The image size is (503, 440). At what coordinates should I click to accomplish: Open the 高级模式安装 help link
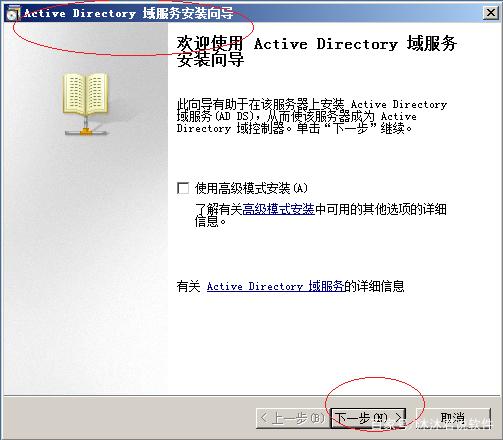[x=278, y=209]
